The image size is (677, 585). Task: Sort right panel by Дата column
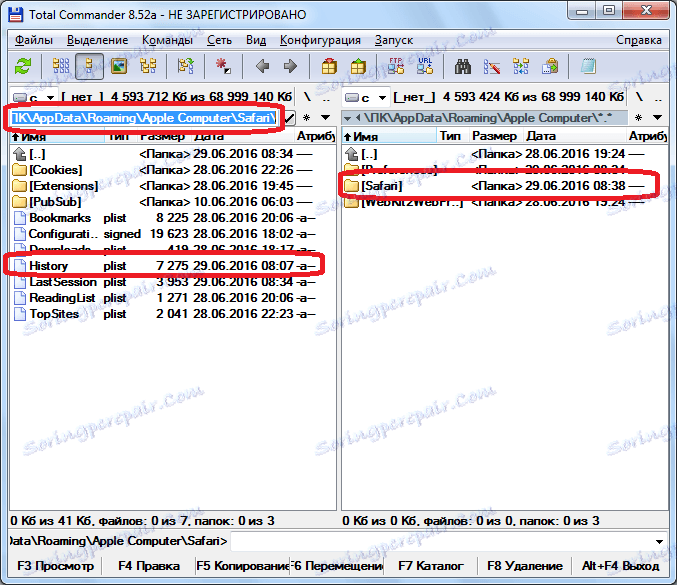tap(574, 136)
